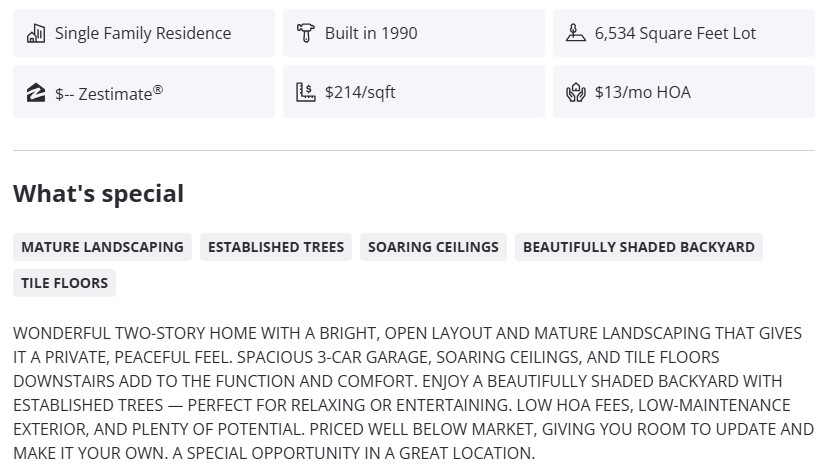Click the building icon beside Single Family Residence

pos(36,33)
